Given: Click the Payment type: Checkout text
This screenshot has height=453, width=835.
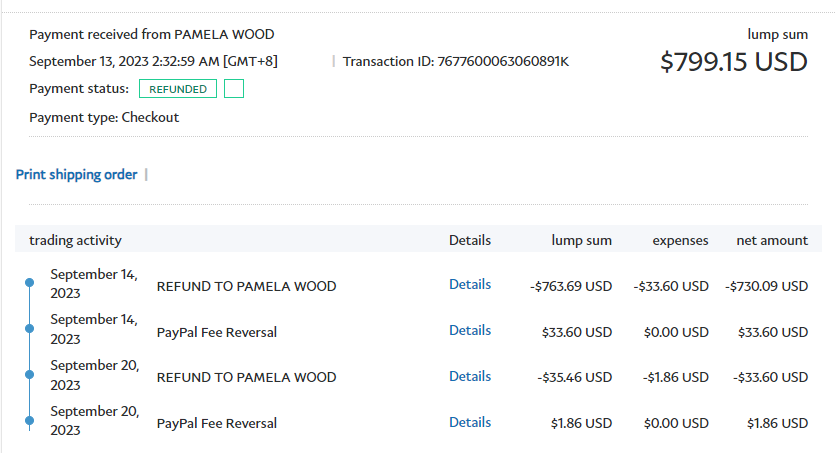Looking at the screenshot, I should 104,117.
